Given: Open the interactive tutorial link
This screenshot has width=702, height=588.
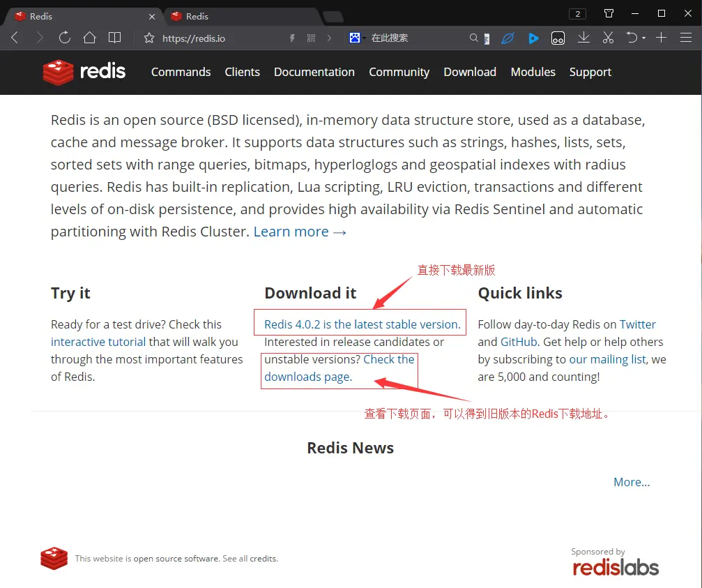Looking at the screenshot, I should (98, 342).
